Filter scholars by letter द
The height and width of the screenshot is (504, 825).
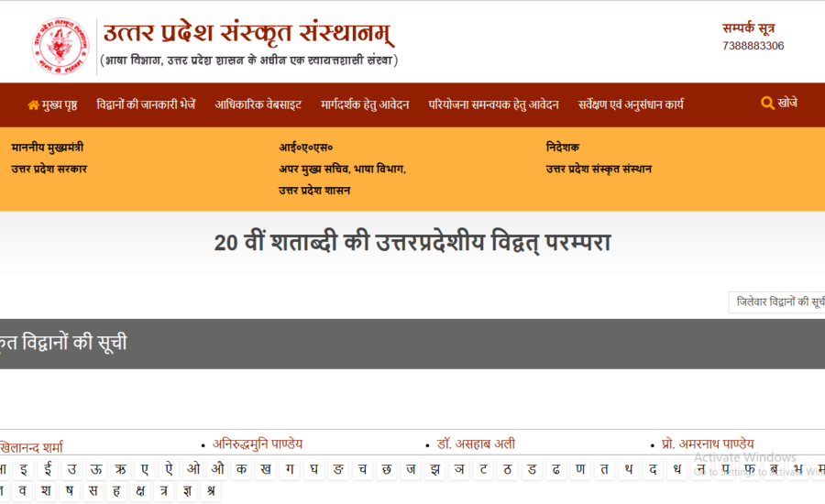coord(653,469)
